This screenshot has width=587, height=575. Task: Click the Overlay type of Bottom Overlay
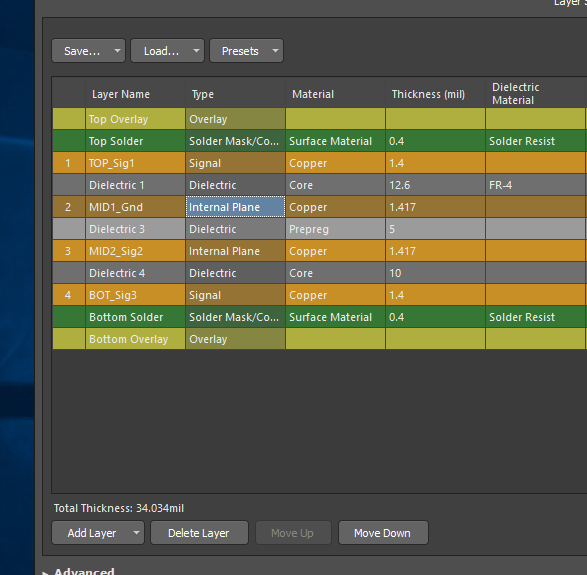(235, 339)
